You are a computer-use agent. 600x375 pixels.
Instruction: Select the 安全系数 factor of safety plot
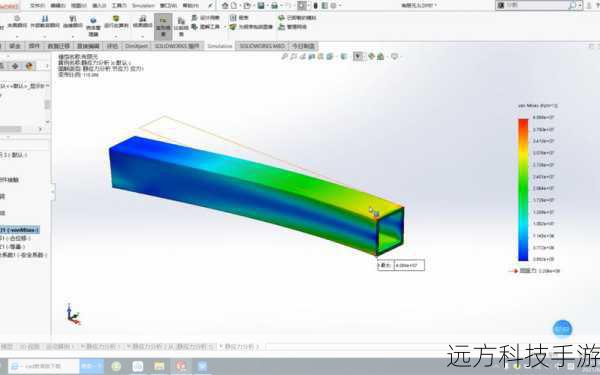point(24,255)
